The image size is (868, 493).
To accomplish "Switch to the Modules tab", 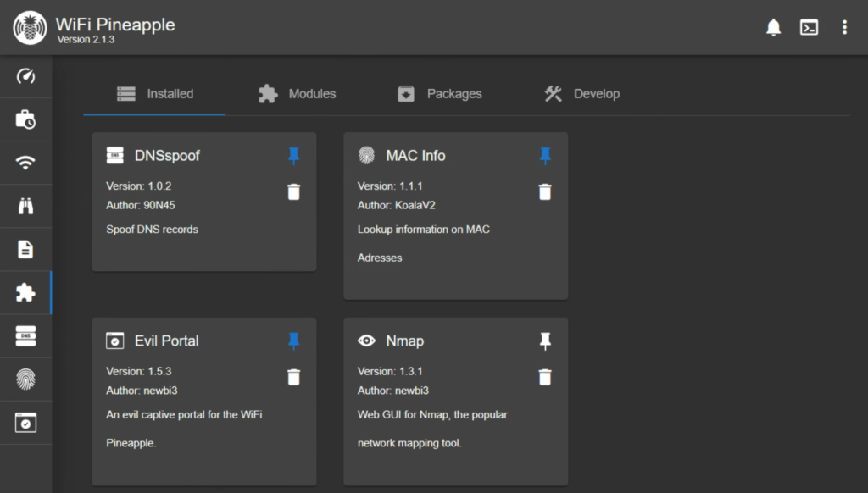I will pyautogui.click(x=297, y=93).
